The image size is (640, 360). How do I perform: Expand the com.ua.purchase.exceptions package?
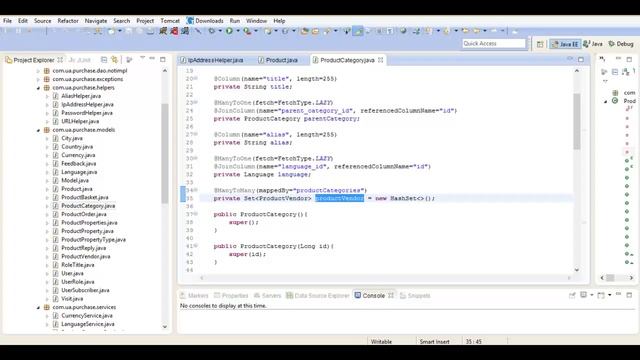click(38, 79)
